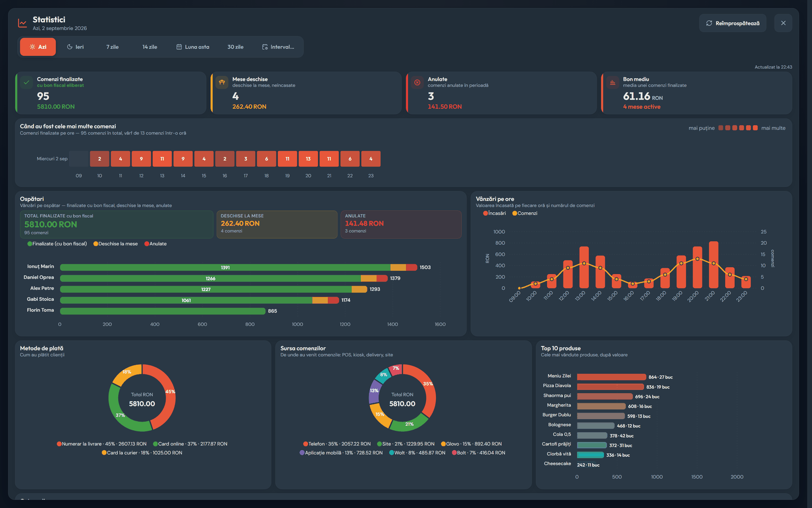Viewport: 812px width, 508px height.
Task: Click the statistics chart icon beside the title
Action: click(x=22, y=23)
